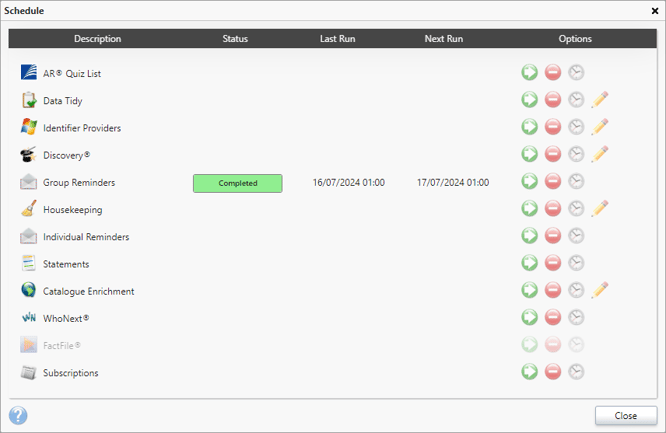Image resolution: width=666 pixels, height=433 pixels.
Task: Select the Subscriptions row label
Action: 71,373
